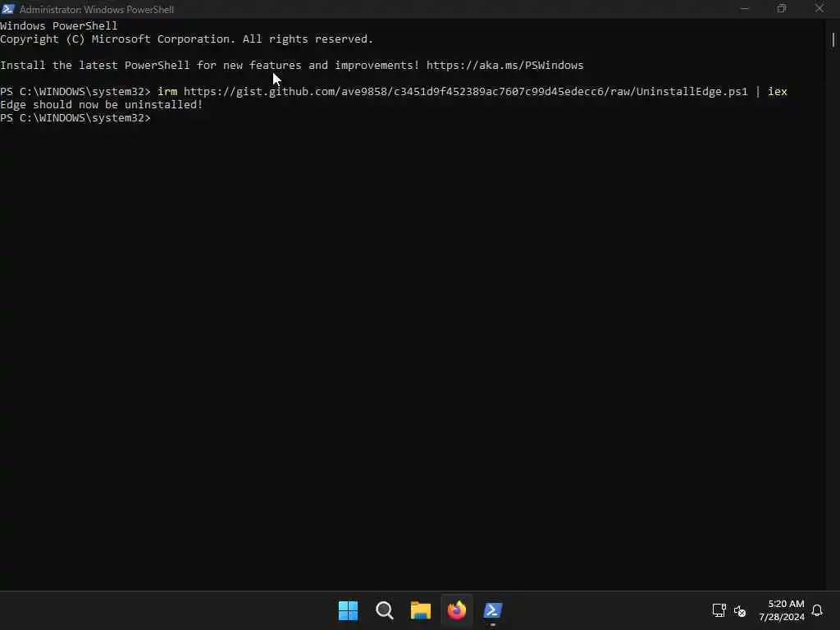Screen dimensions: 840x630
Task: Open File Explorer from the taskbar
Action: (421, 610)
